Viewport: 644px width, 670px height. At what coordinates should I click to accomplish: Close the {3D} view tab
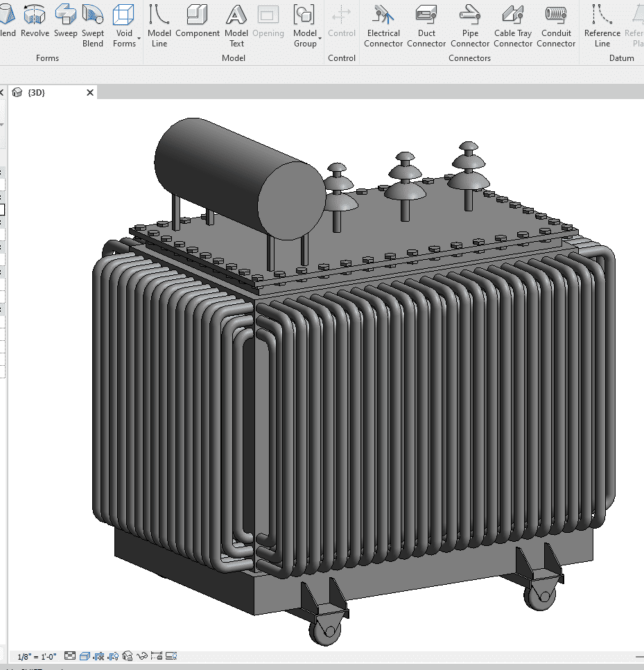coord(90,92)
